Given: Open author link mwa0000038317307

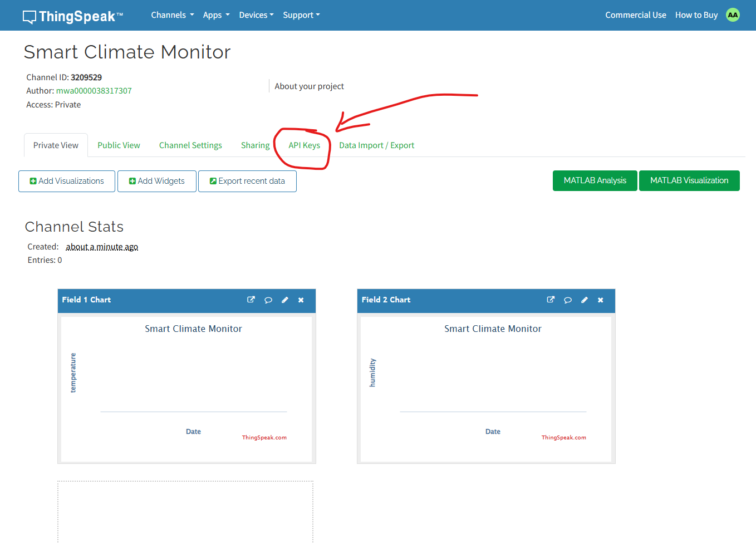Looking at the screenshot, I should click(94, 91).
